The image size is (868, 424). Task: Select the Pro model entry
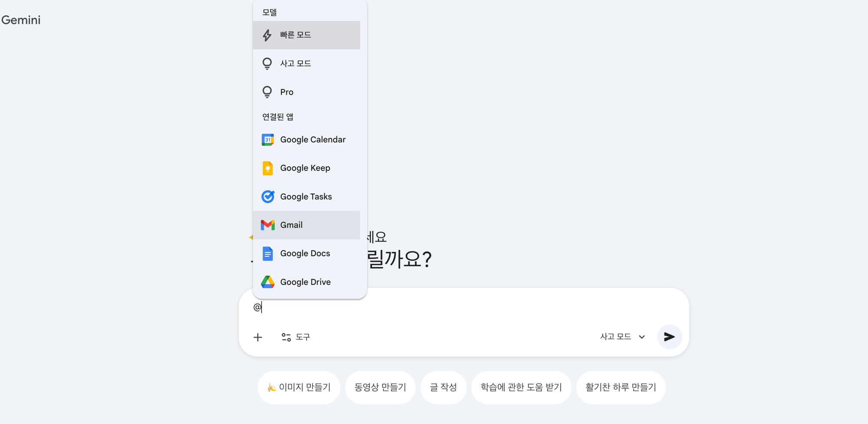click(x=306, y=92)
